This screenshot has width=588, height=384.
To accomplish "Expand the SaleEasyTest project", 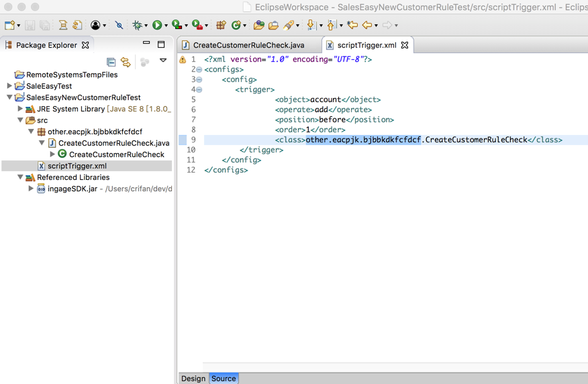I will (x=9, y=86).
